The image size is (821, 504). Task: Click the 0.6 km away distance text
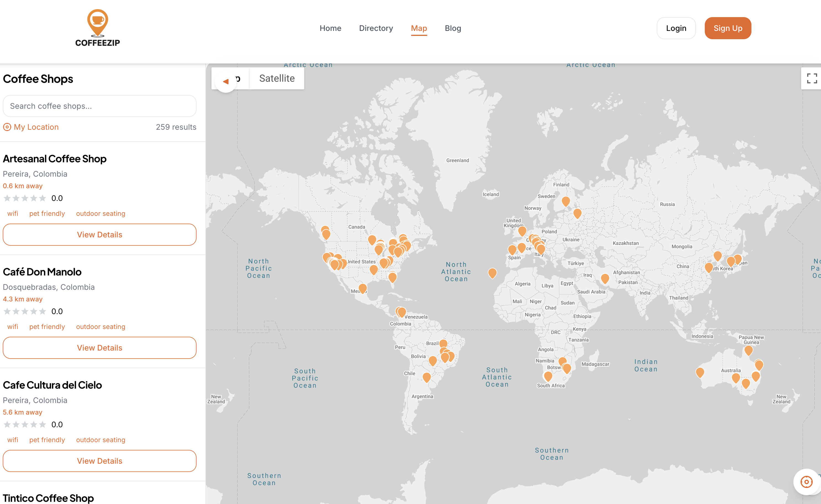(x=23, y=186)
